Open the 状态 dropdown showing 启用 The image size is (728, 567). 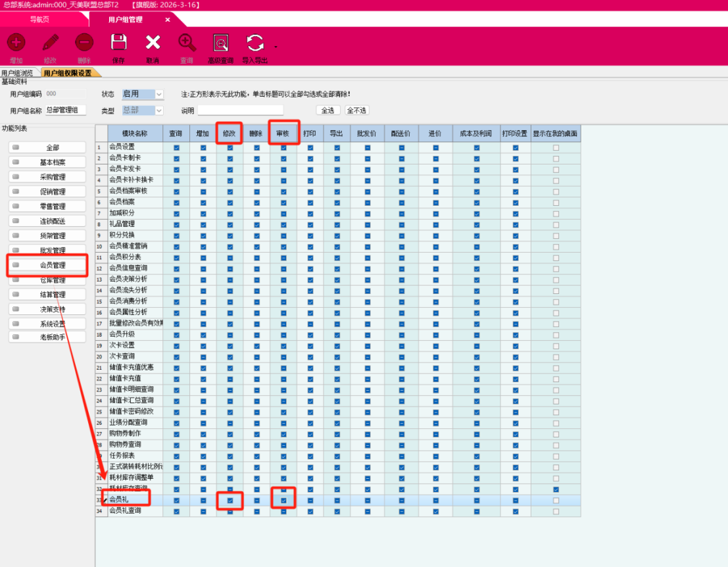click(158, 95)
